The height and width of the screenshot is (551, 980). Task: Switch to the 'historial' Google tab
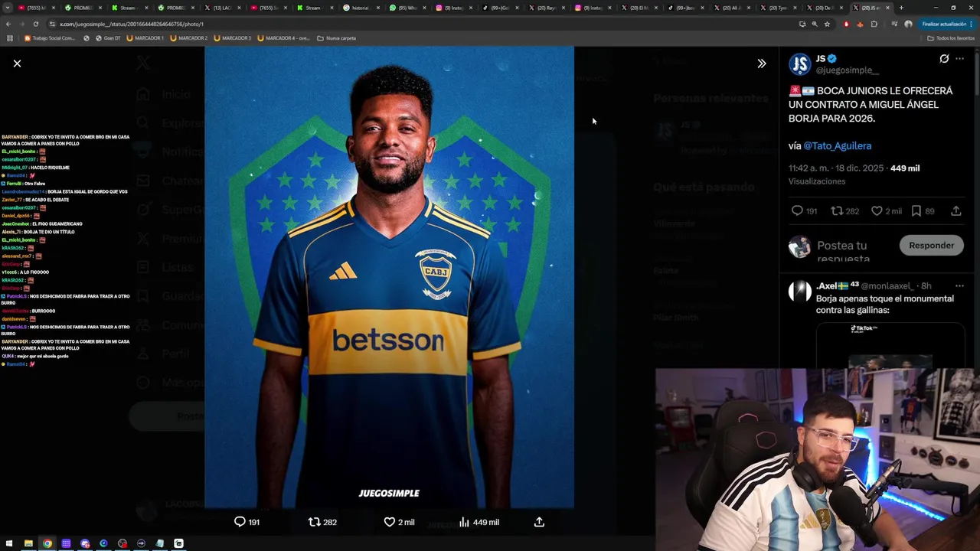click(x=361, y=8)
